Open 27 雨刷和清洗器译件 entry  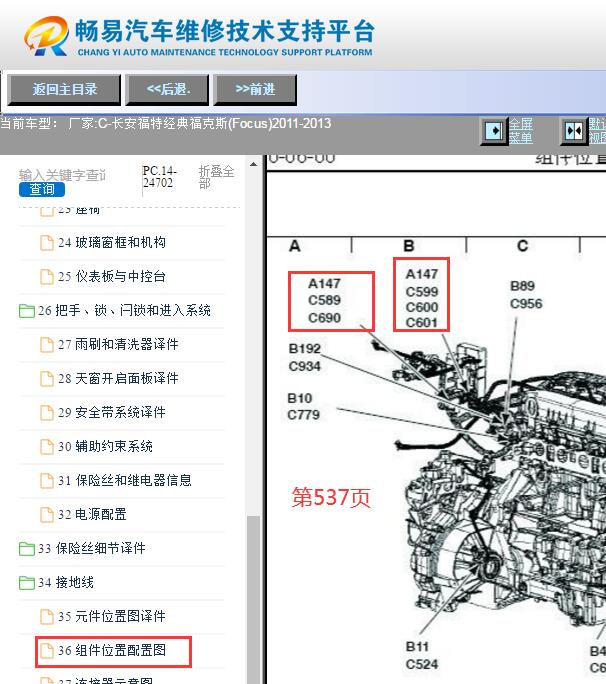[x=118, y=345]
